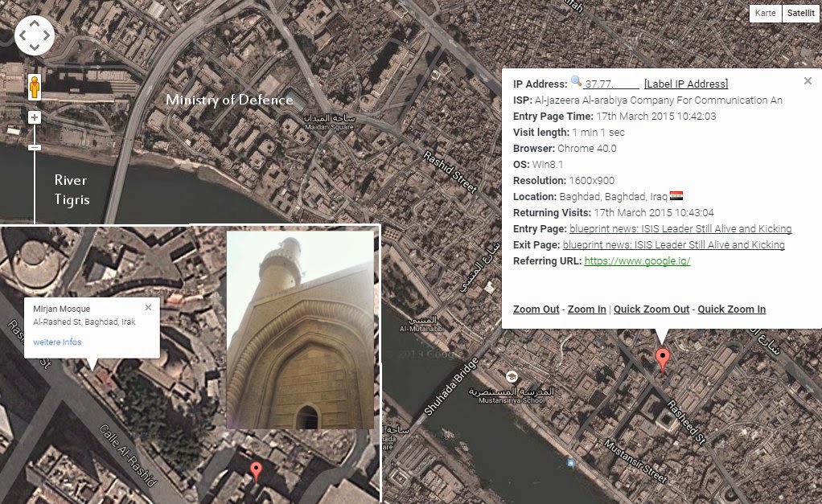Zoom out with the minus button
Image resolution: width=822 pixels, height=504 pixels.
[35, 147]
